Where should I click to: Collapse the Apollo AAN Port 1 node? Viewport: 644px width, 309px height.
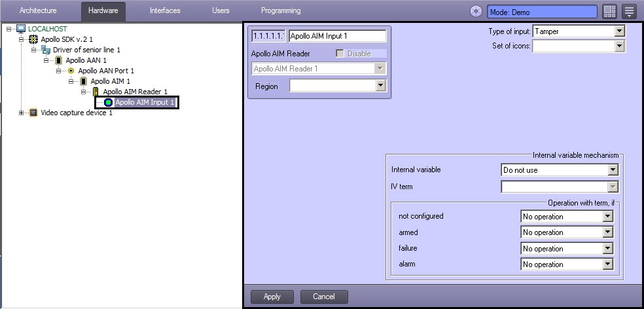[x=59, y=71]
